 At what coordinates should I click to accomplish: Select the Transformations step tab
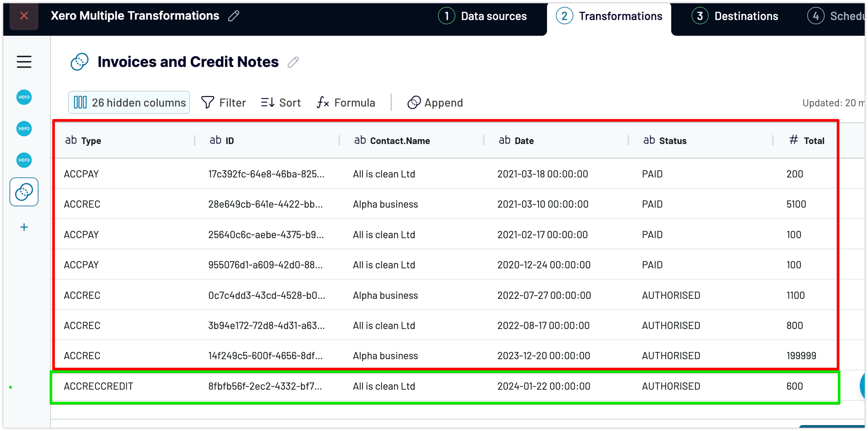click(609, 16)
